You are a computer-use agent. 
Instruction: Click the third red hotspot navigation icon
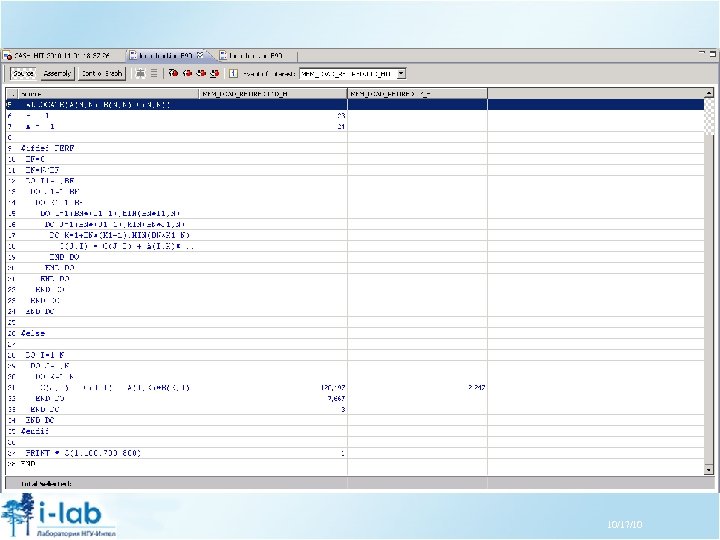pos(201,73)
